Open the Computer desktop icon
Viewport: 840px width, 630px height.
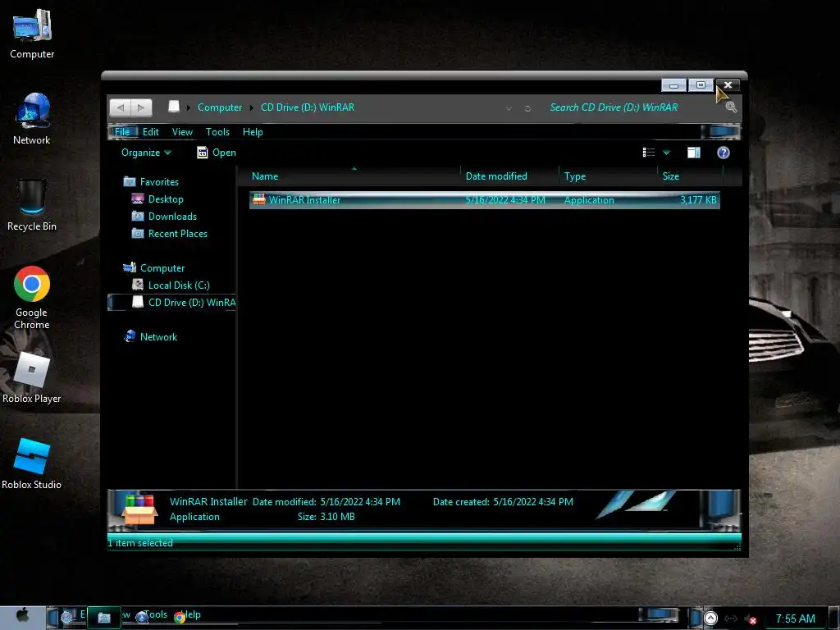(x=32, y=34)
